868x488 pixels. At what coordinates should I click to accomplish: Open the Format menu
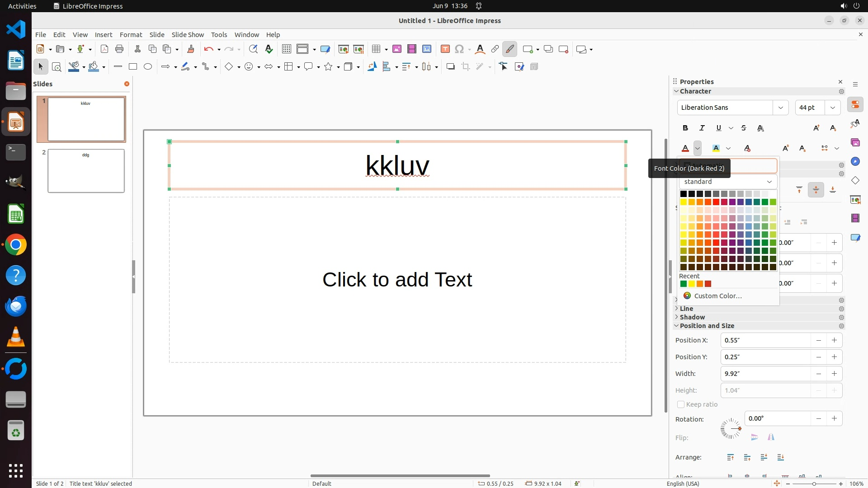click(x=131, y=35)
